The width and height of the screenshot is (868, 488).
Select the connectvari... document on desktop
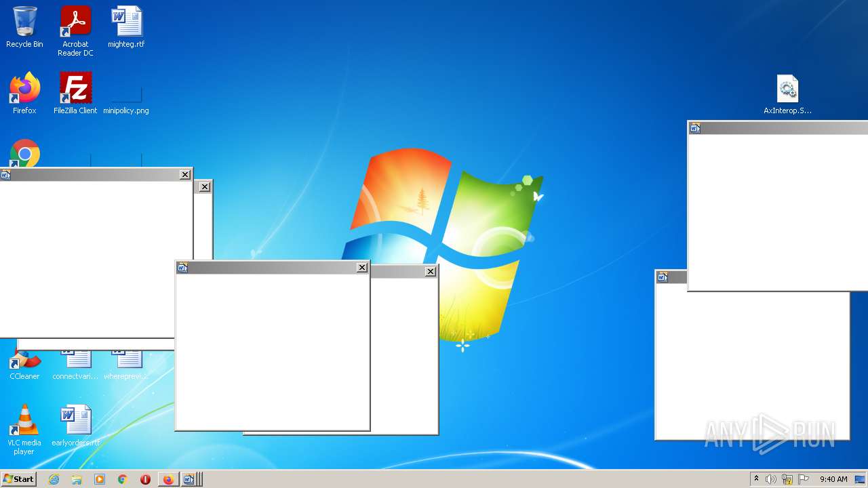tap(75, 366)
